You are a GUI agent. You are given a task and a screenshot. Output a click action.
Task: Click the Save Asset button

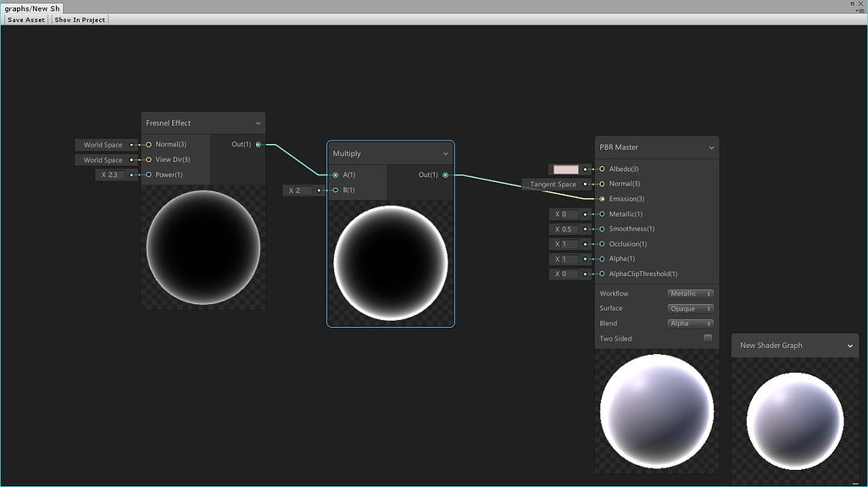pos(26,19)
